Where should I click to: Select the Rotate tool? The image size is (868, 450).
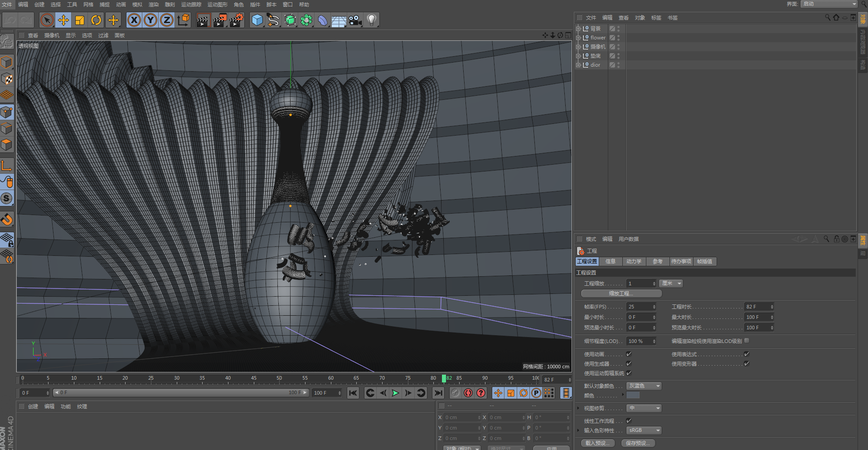pos(96,20)
